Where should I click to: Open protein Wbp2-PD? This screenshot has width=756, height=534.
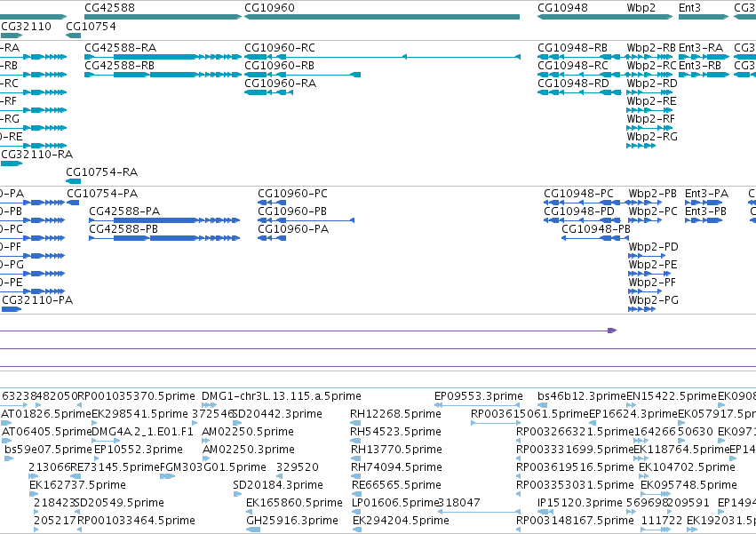pos(654,248)
